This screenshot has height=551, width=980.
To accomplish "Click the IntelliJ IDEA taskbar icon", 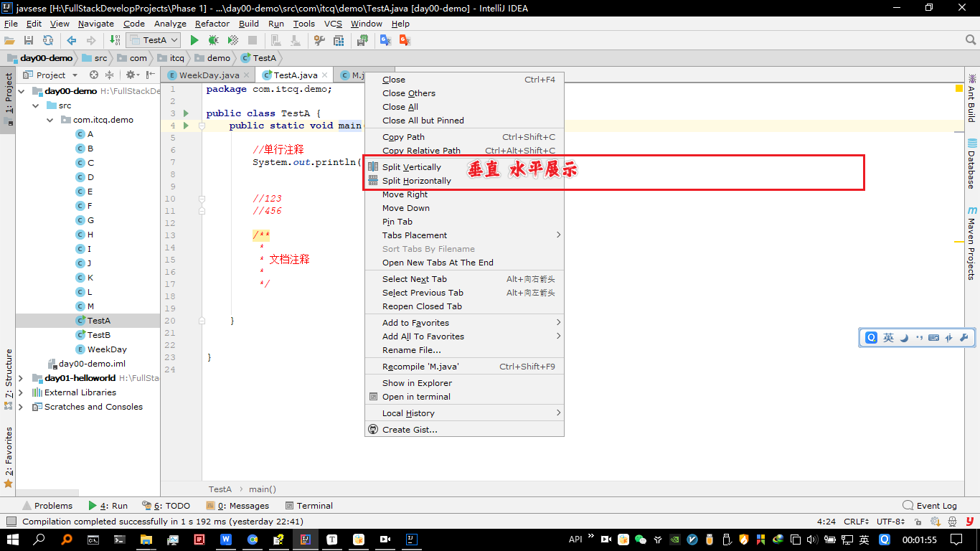I will (x=306, y=540).
